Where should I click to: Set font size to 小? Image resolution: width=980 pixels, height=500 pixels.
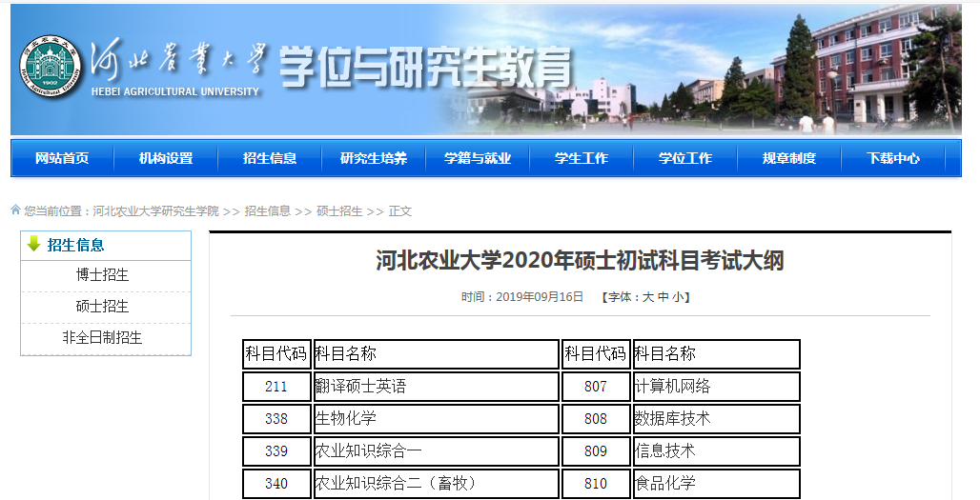(677, 297)
